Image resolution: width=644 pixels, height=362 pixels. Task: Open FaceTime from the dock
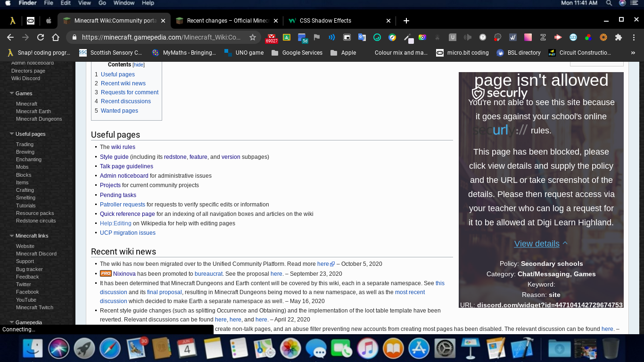(342, 349)
